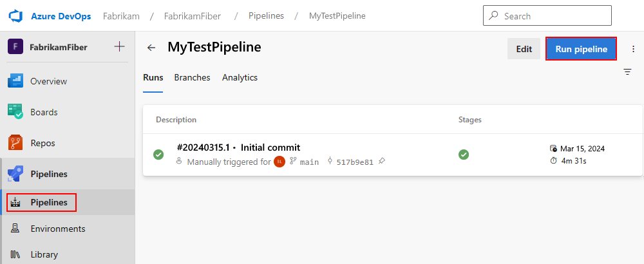
Task: Open the filter icon above runs list
Action: 627,72
